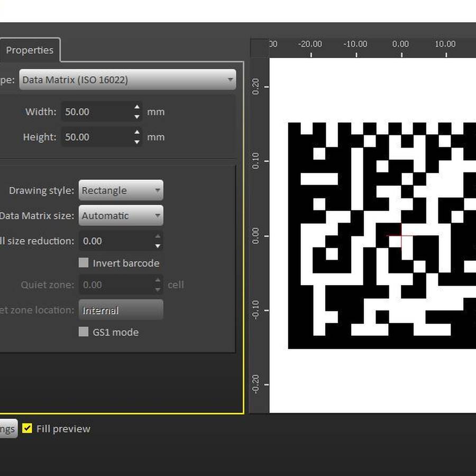Viewport: 476px width, 476px height.
Task: Enable the GS1 mode checkbox
Action: coord(84,332)
